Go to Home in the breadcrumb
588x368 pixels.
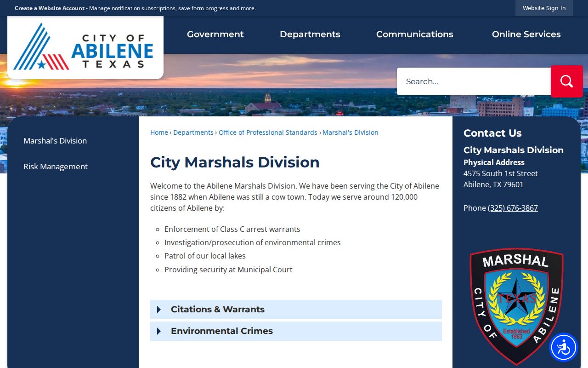point(159,132)
